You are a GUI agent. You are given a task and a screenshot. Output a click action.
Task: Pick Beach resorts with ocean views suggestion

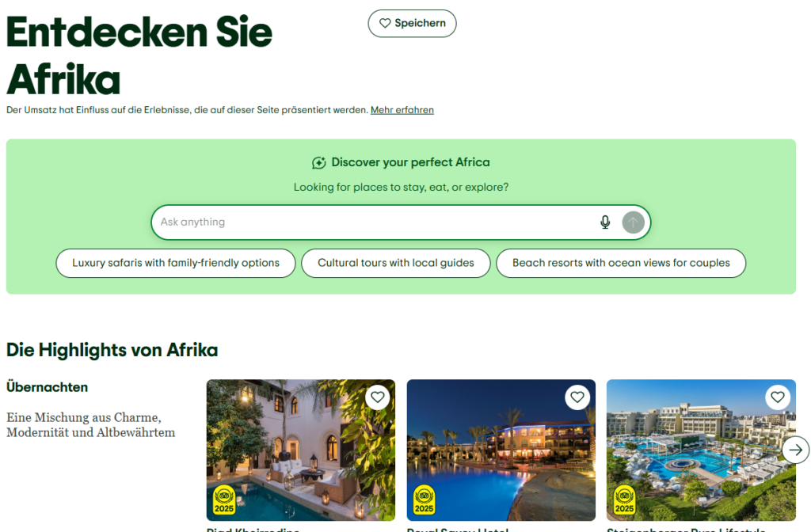[621, 263]
